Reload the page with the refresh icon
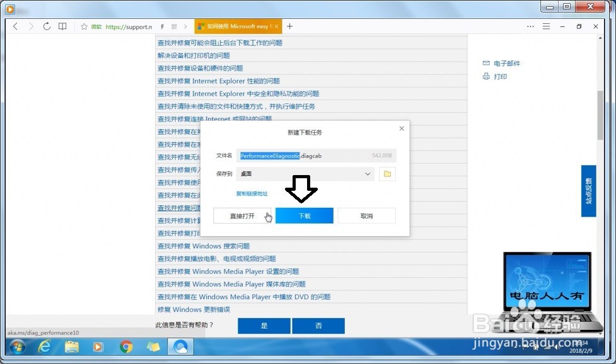Viewport: 616px width, 364px height. click(x=47, y=26)
